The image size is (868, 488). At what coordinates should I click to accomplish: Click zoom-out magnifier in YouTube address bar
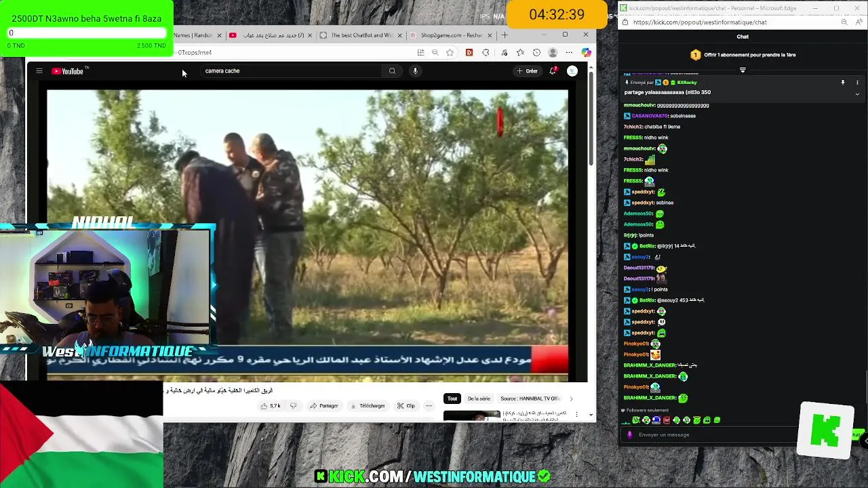(435, 53)
